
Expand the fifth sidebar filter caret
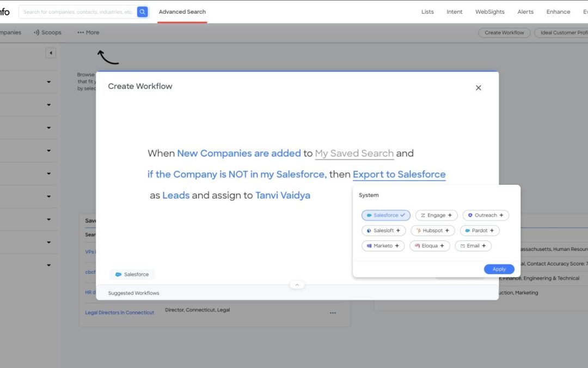point(49,173)
